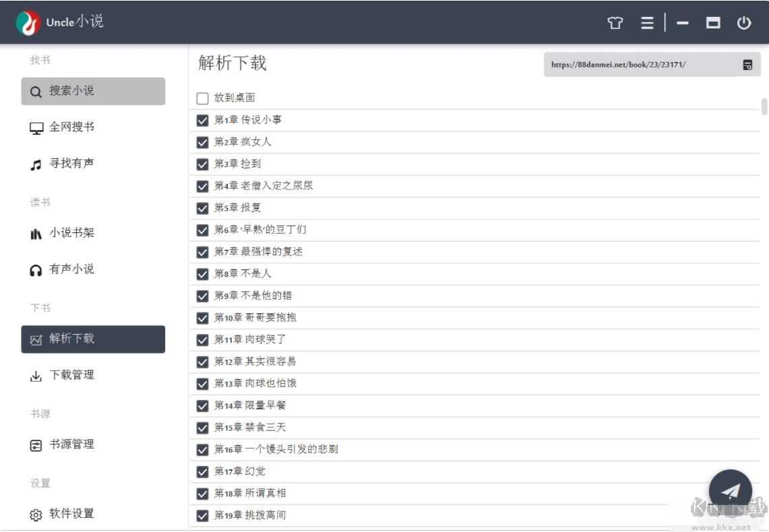The width and height of the screenshot is (769, 532).
Task: Open 软件设置 settings
Action: [x=67, y=513]
